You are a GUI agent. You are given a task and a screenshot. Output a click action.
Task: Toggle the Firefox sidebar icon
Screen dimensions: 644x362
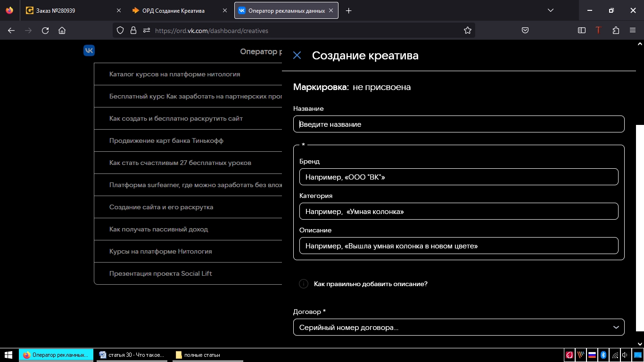[x=582, y=31]
